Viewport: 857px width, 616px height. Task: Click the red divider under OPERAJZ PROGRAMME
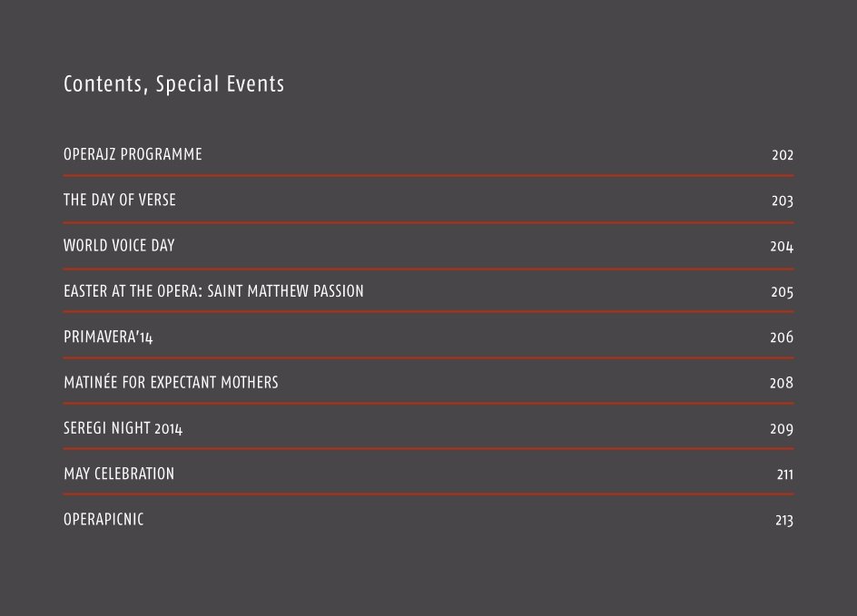[428, 176]
